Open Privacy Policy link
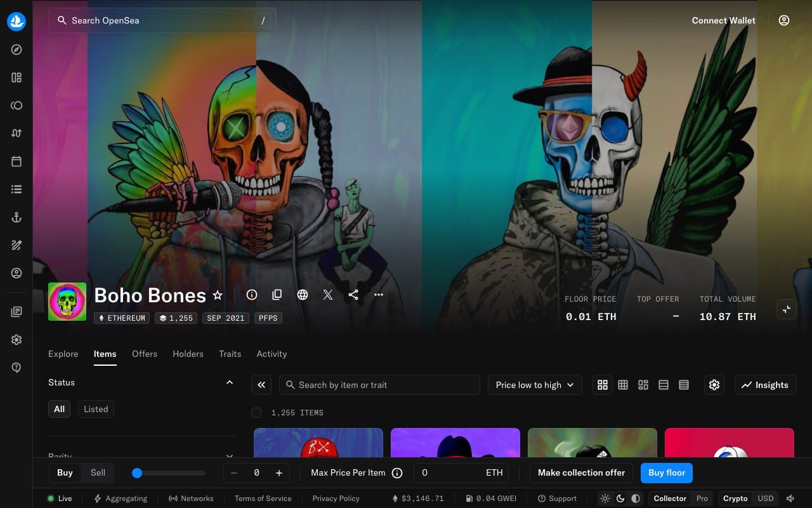812x508 pixels. tap(336, 498)
